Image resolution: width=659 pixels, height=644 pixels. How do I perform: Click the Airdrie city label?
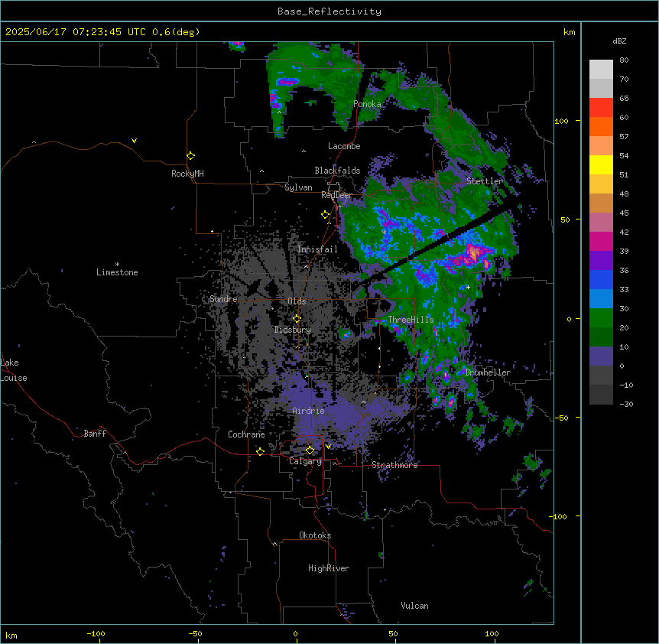tap(309, 411)
